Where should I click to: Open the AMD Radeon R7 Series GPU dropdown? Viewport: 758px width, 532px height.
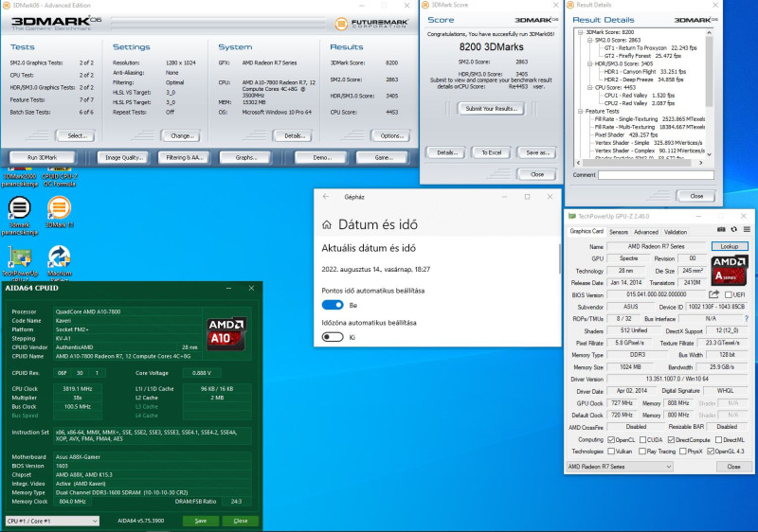click(x=620, y=467)
